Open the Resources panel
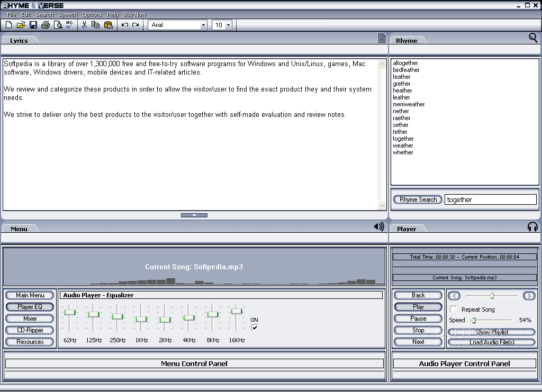The image size is (542, 392). click(30, 342)
